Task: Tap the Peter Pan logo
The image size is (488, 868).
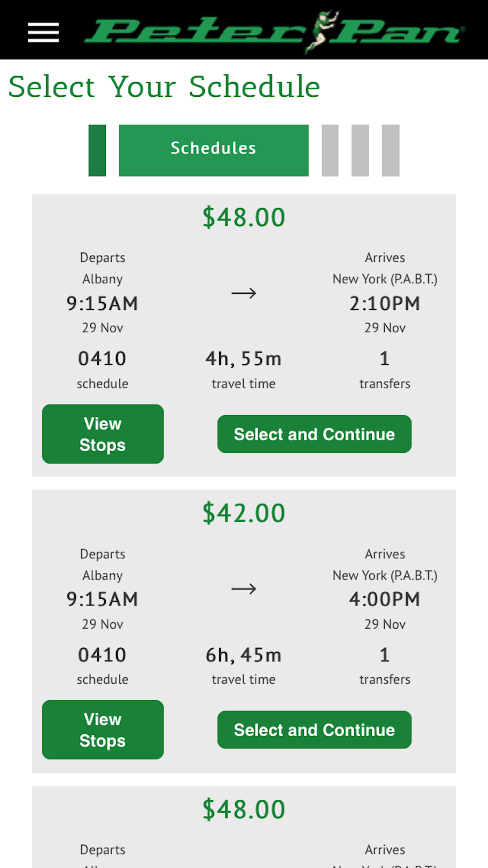Action: coord(274,31)
